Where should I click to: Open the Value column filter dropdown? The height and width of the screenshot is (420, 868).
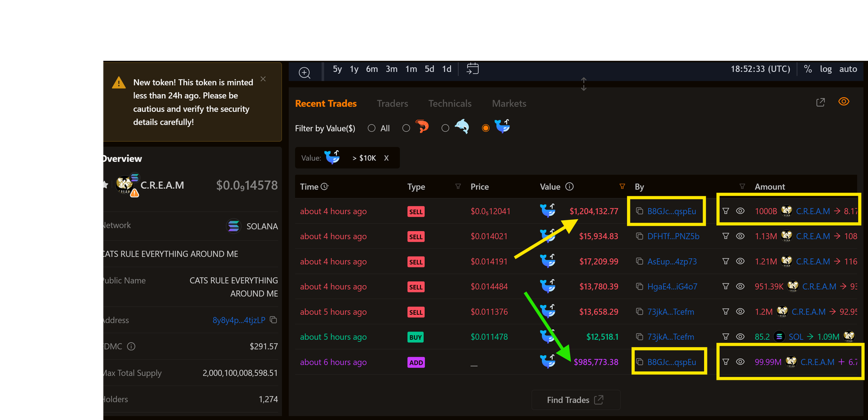coord(622,187)
